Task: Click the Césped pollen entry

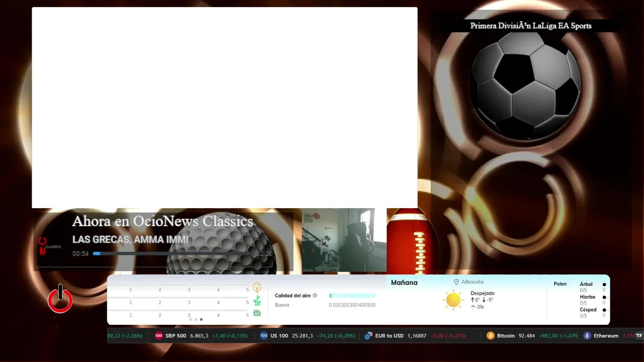Action: click(x=588, y=310)
